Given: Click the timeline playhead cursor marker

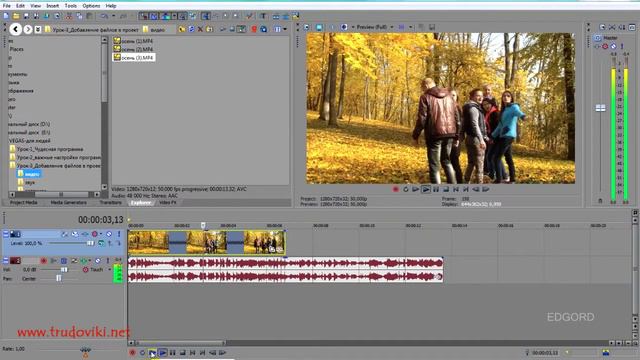Looking at the screenshot, I should click(x=203, y=225).
